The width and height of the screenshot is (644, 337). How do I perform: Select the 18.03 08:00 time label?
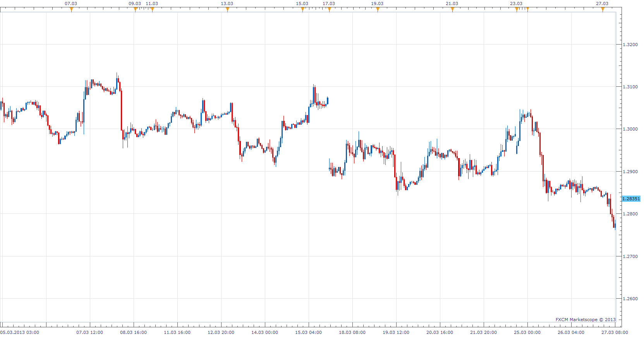pyautogui.click(x=352, y=332)
